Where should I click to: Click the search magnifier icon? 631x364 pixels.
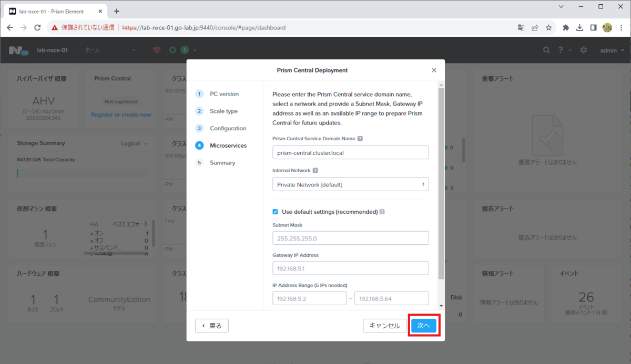pyautogui.click(x=547, y=50)
